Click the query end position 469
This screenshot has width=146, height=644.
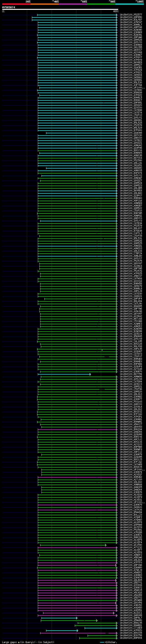click(115, 11)
